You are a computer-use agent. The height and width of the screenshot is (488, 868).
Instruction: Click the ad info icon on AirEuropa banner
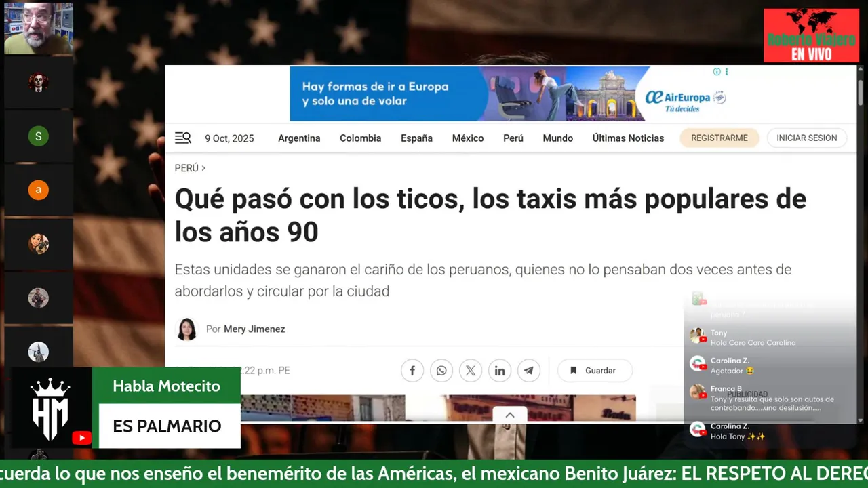[x=717, y=72]
